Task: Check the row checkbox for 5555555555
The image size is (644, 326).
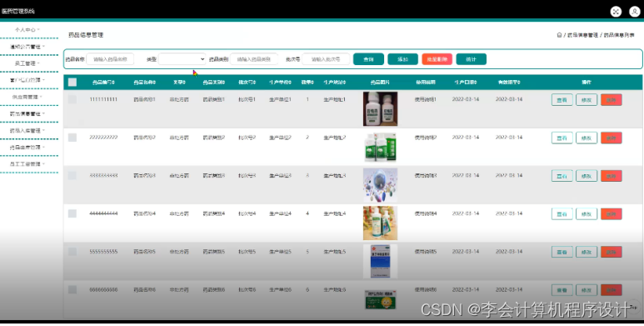Action: point(72,252)
